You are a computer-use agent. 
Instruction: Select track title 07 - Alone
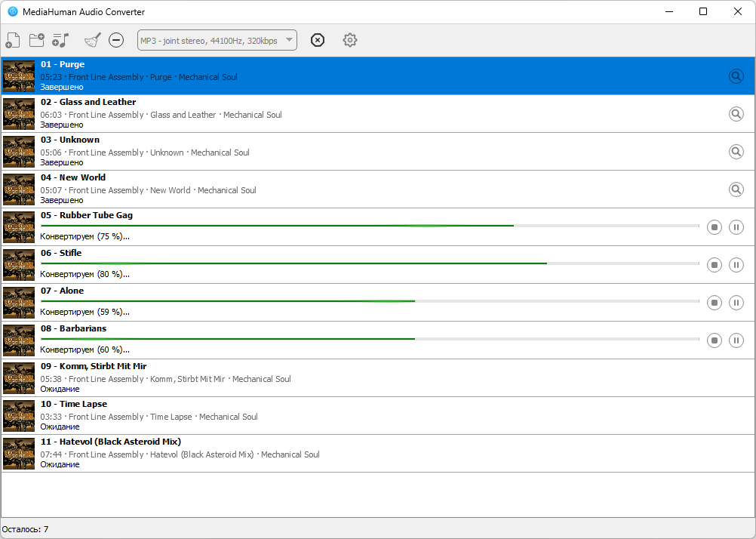tap(62, 291)
